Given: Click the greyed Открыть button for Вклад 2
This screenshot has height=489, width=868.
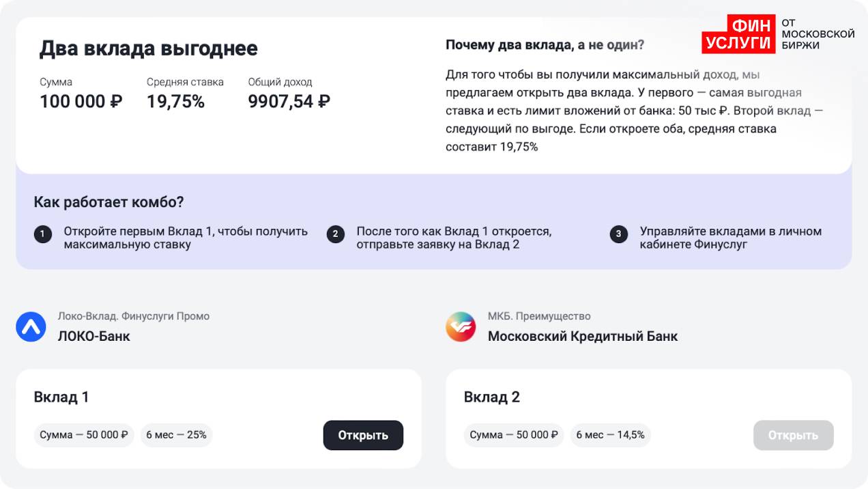Looking at the screenshot, I should point(793,435).
